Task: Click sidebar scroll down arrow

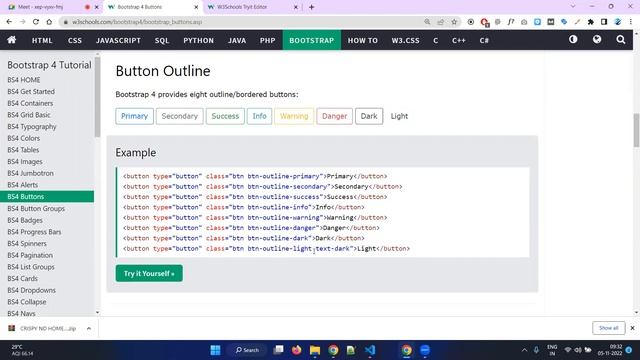Action: [x=97, y=312]
